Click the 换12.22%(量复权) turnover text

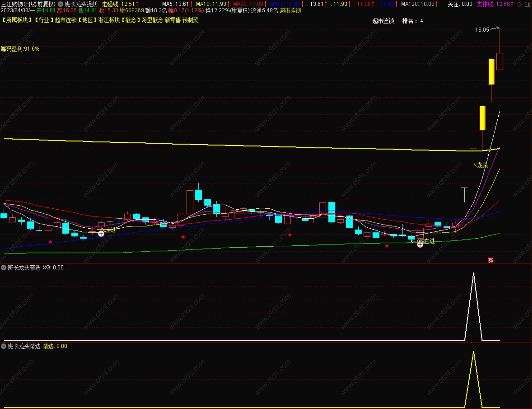[228, 11]
